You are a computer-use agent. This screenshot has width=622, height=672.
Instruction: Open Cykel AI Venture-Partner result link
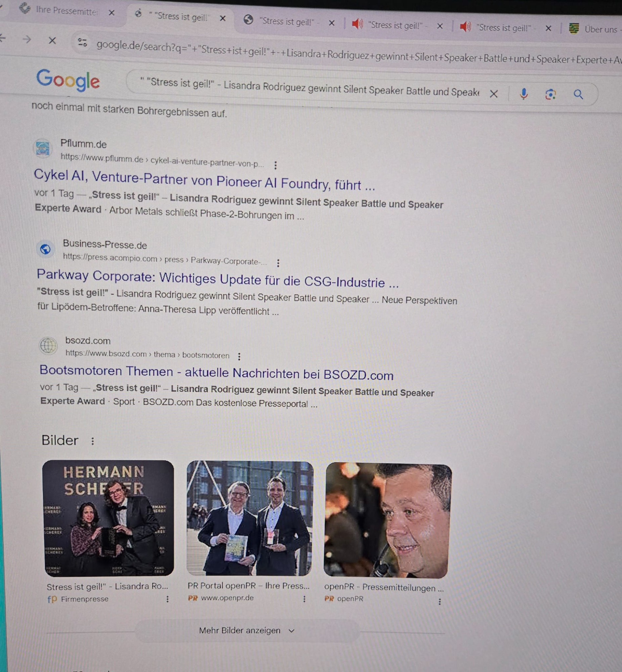pyautogui.click(x=204, y=180)
